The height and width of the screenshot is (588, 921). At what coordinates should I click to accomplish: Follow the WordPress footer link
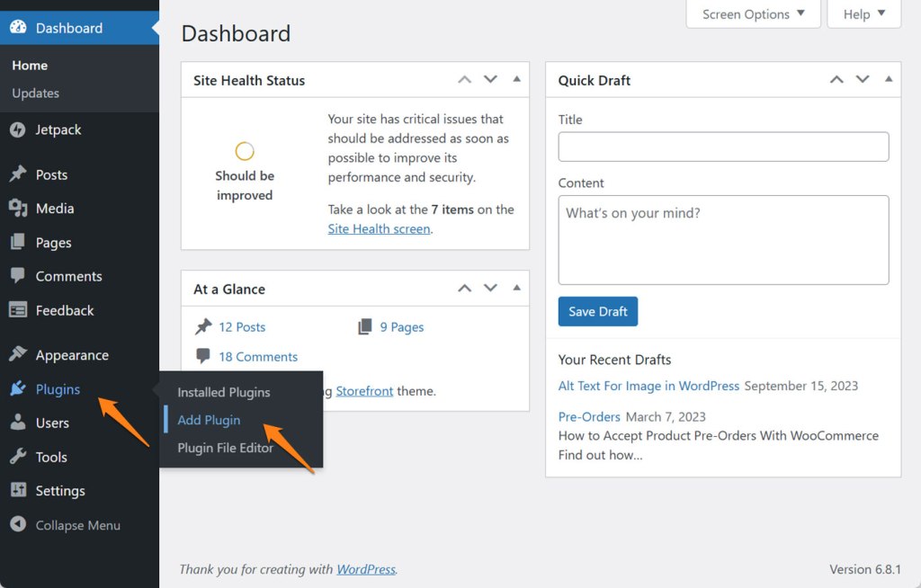tap(366, 569)
